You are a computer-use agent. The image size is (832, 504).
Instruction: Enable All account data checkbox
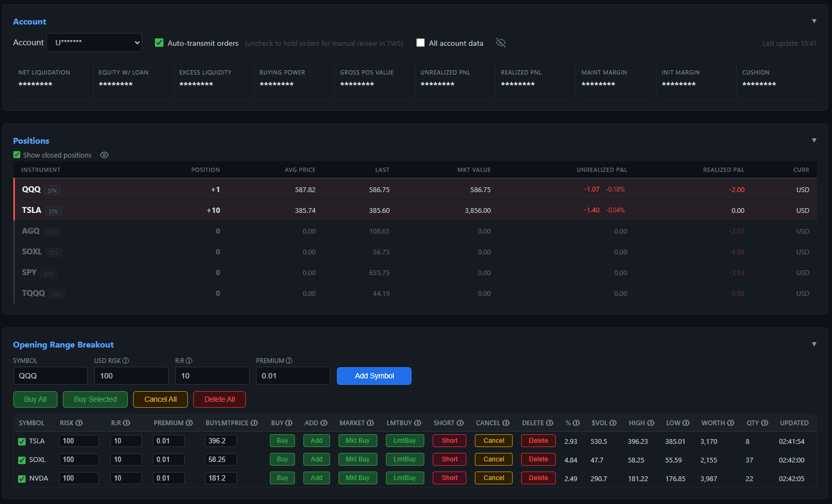click(x=421, y=43)
